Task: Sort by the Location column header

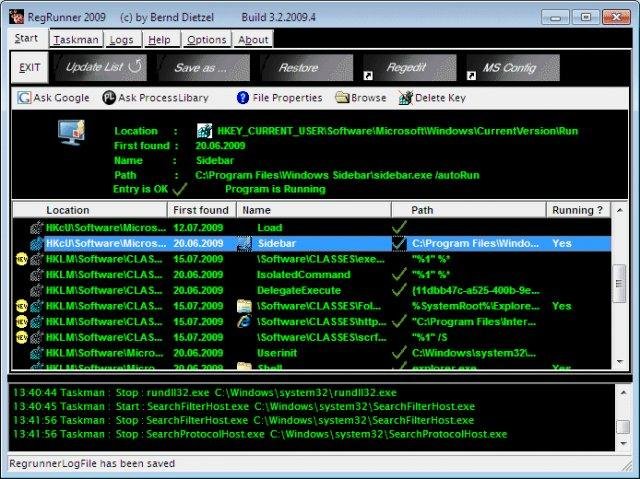Action: [x=90, y=210]
